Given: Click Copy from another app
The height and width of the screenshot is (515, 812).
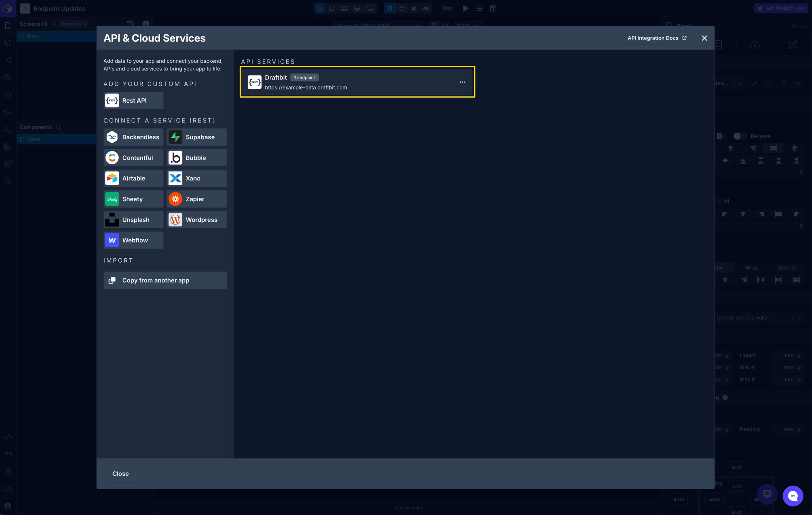Looking at the screenshot, I should pos(165,280).
